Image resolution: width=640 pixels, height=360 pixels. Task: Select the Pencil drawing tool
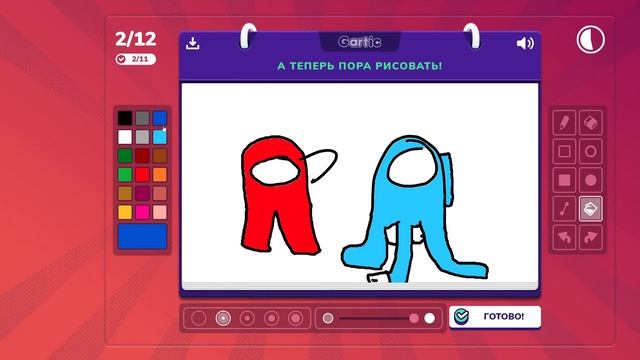pos(564,122)
